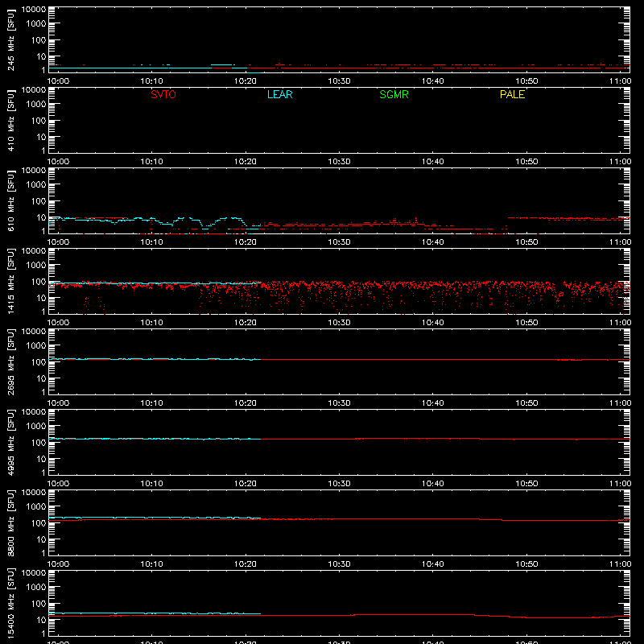Click the 10 y-axis value on the 15400 MHz panel
Screen dimensions: 644x644
tap(41, 620)
